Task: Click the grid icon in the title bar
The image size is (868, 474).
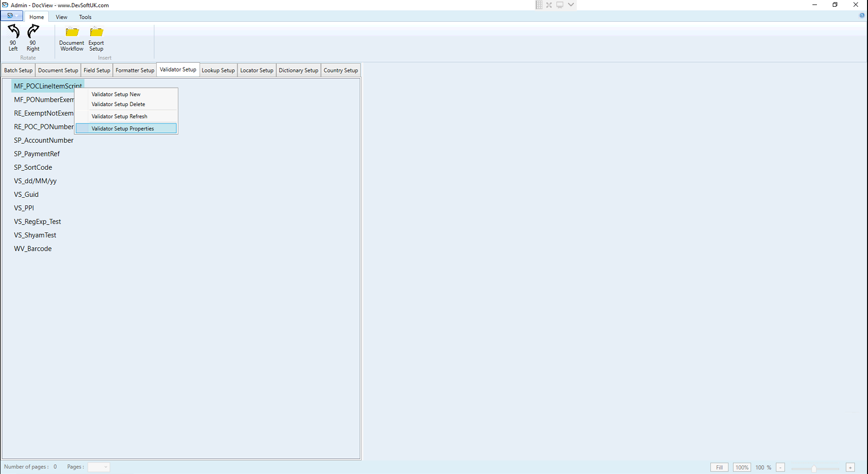Action: (x=539, y=5)
